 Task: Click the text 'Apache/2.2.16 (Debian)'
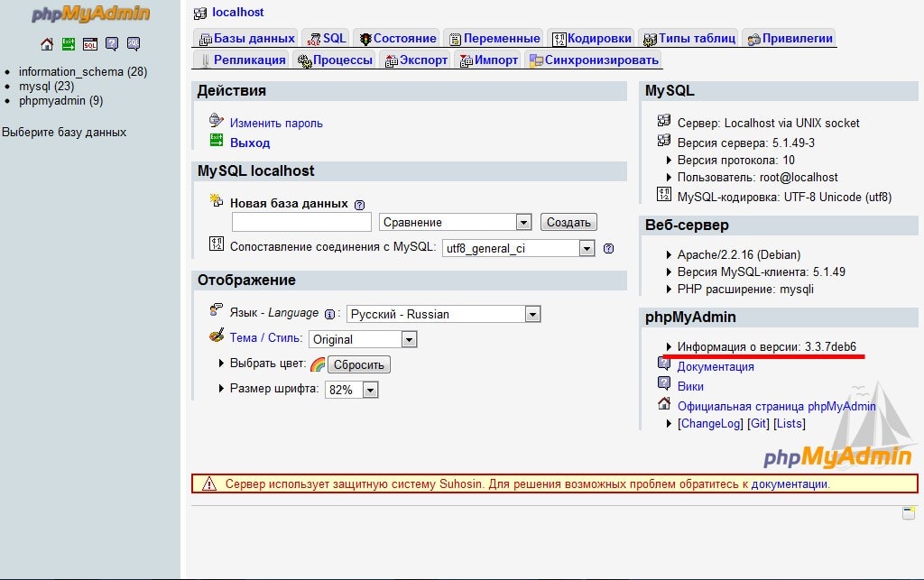[739, 254]
